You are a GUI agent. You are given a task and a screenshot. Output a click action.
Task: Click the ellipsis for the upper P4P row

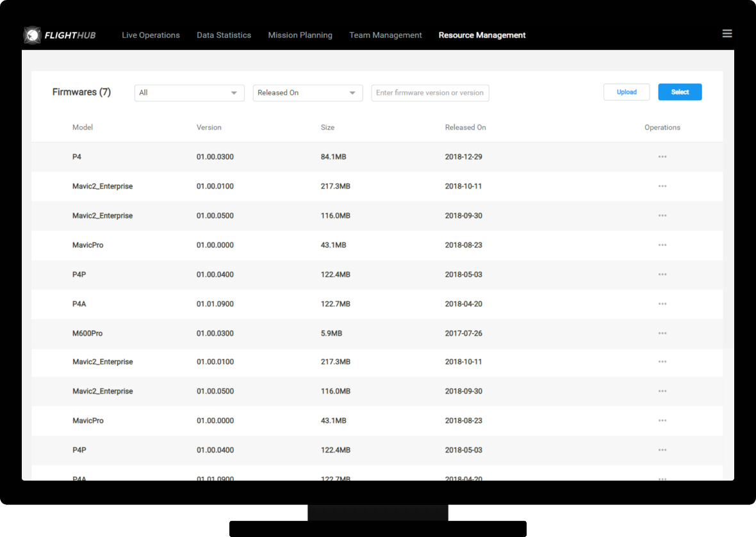(662, 275)
